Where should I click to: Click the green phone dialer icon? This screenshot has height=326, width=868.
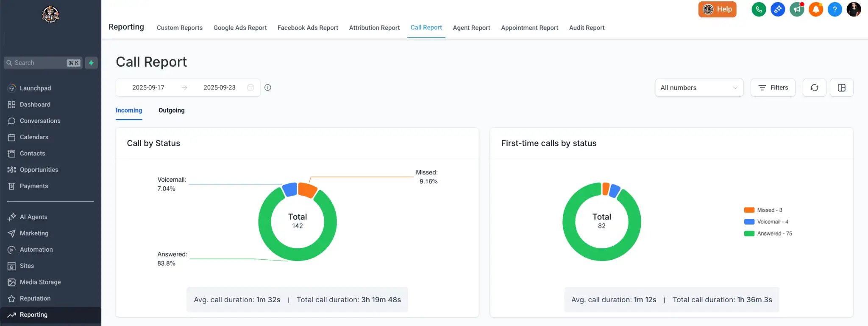[x=759, y=9]
